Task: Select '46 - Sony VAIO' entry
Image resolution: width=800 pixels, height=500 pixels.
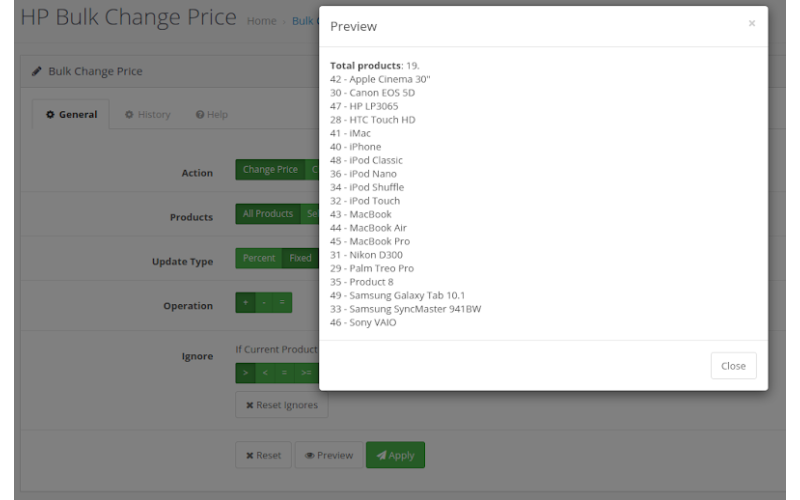Action: 363,322
